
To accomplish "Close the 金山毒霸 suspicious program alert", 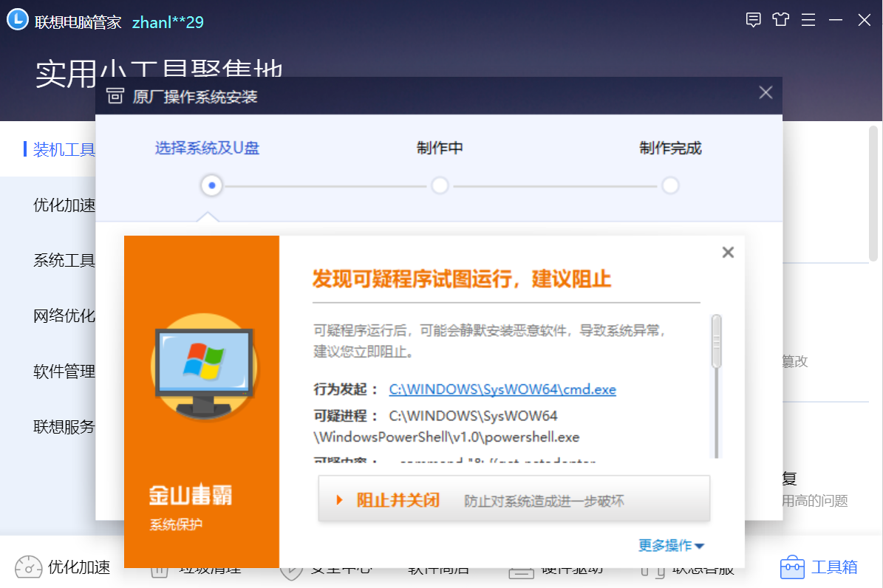I will click(728, 253).
